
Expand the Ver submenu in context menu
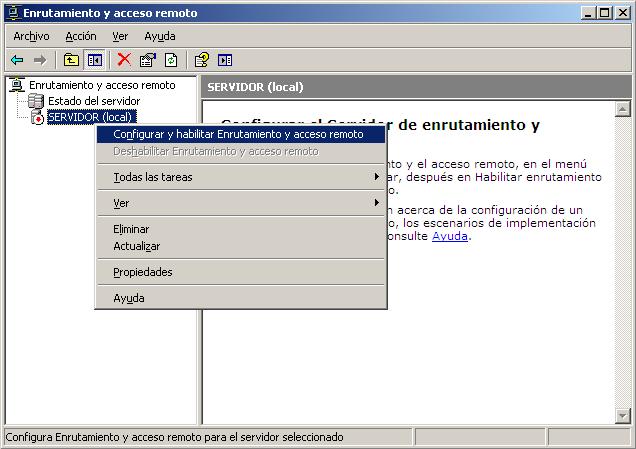(x=121, y=203)
